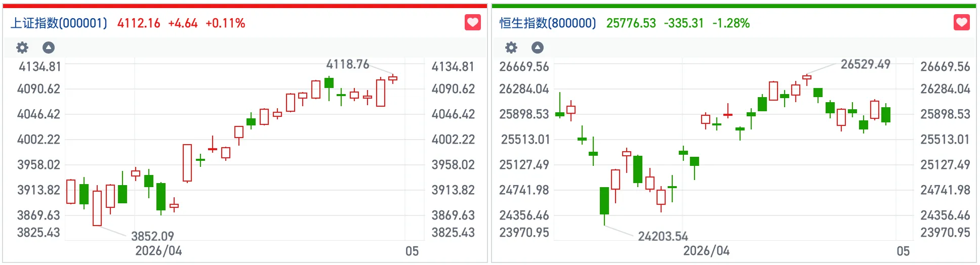Click the 24203.54 low annotation label
Screen dimensions: 980x265
[663, 236]
